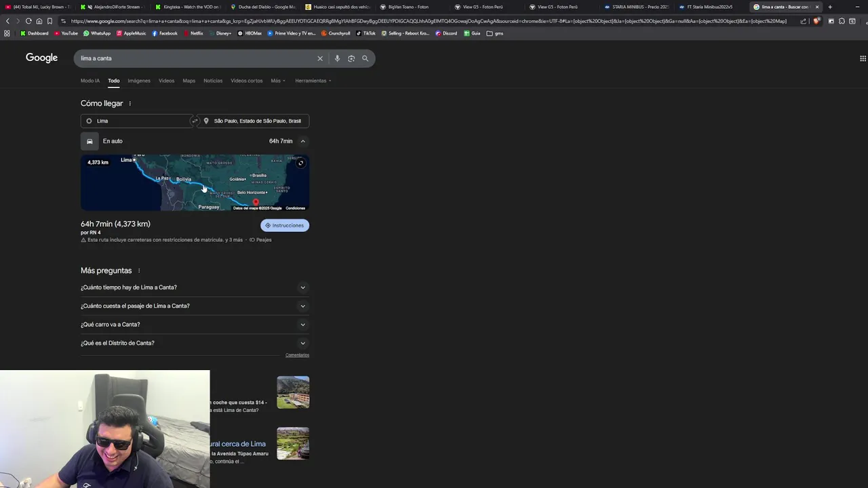Open Google Lens image search icon

(x=351, y=58)
